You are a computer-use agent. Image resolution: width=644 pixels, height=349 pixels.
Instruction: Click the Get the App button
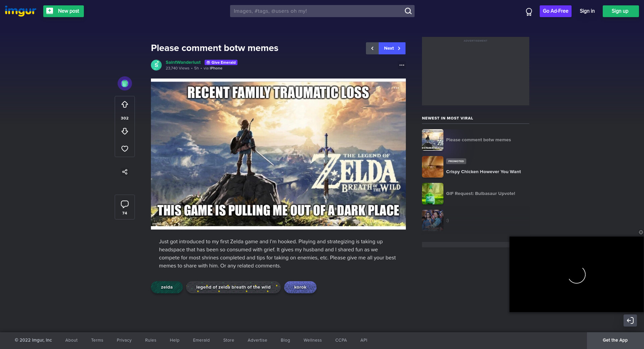[615, 340]
